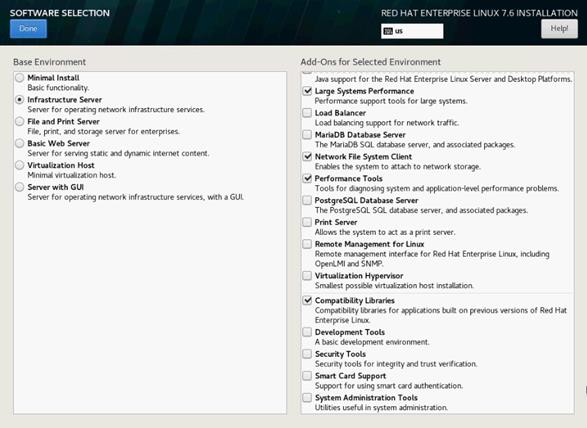
Task: Click 'Compatibility libraries for applications' description
Action: [441, 315]
